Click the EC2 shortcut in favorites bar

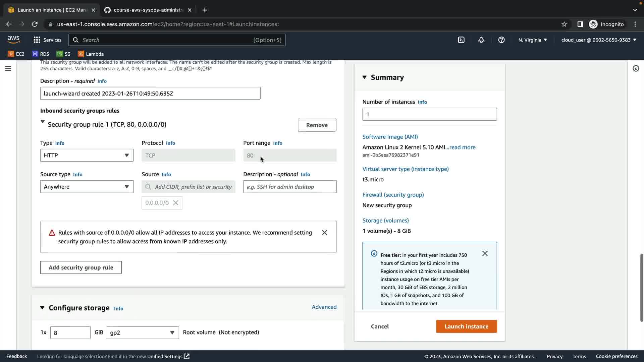(16, 54)
